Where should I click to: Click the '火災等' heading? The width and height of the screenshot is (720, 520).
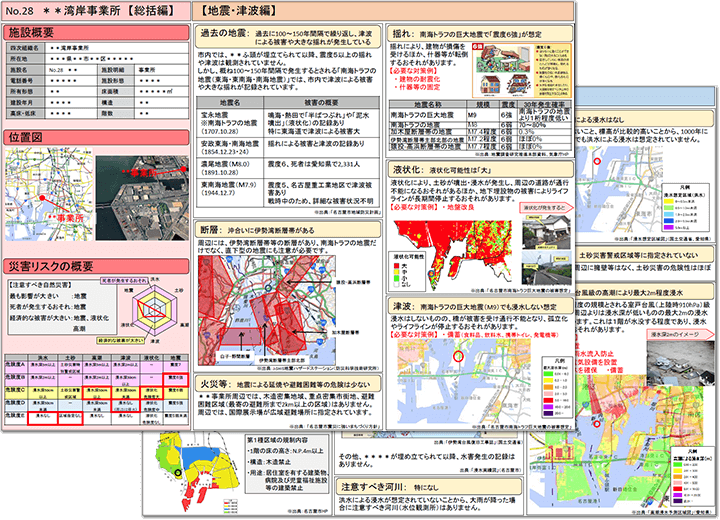pos(288,384)
